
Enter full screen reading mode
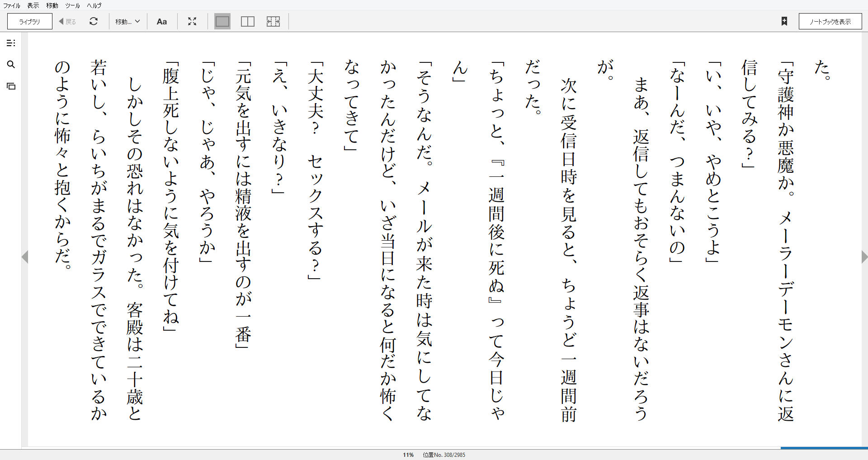(x=192, y=21)
